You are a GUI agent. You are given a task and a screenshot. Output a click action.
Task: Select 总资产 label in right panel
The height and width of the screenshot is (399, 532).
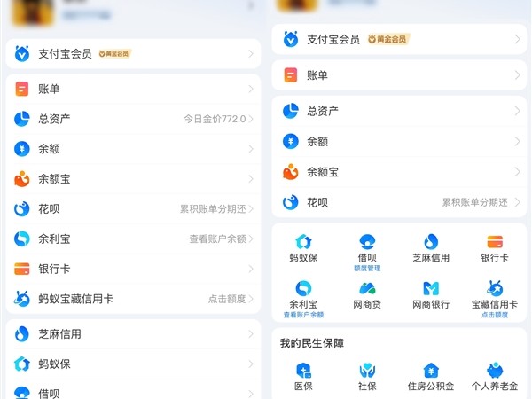(323, 111)
